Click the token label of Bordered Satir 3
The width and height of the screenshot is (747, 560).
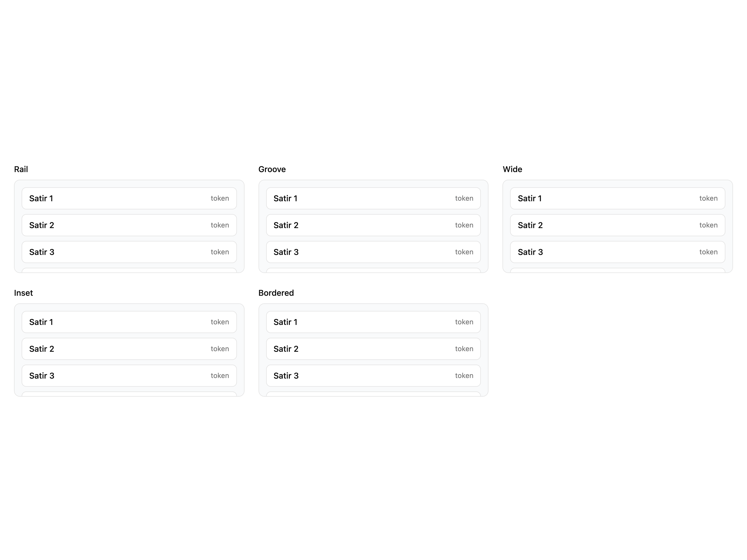pyautogui.click(x=464, y=376)
